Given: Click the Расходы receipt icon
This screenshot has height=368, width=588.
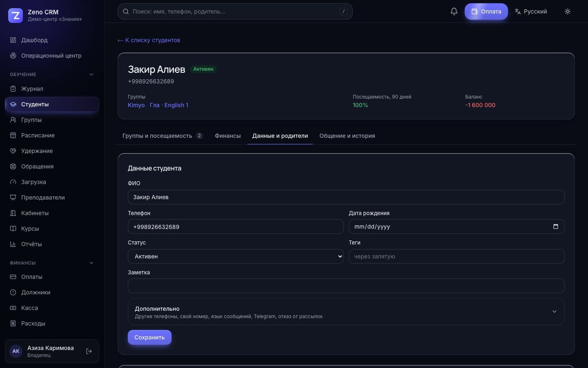Looking at the screenshot, I should coord(13,323).
